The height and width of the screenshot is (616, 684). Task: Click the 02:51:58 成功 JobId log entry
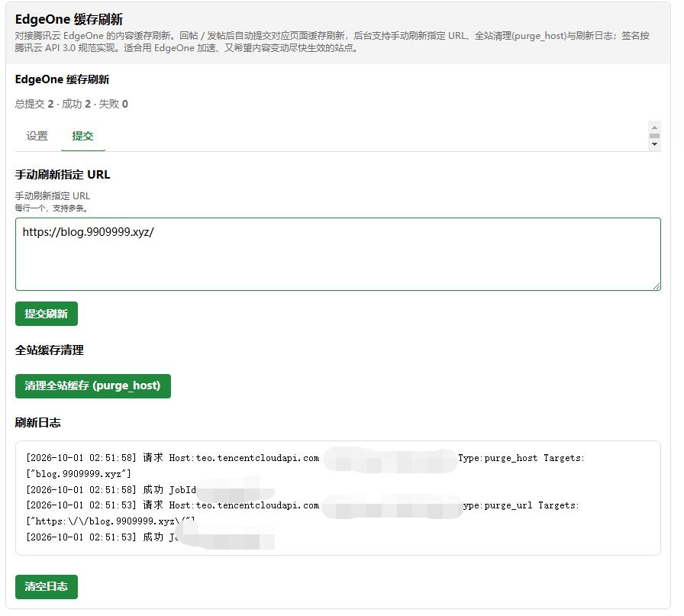click(111, 489)
